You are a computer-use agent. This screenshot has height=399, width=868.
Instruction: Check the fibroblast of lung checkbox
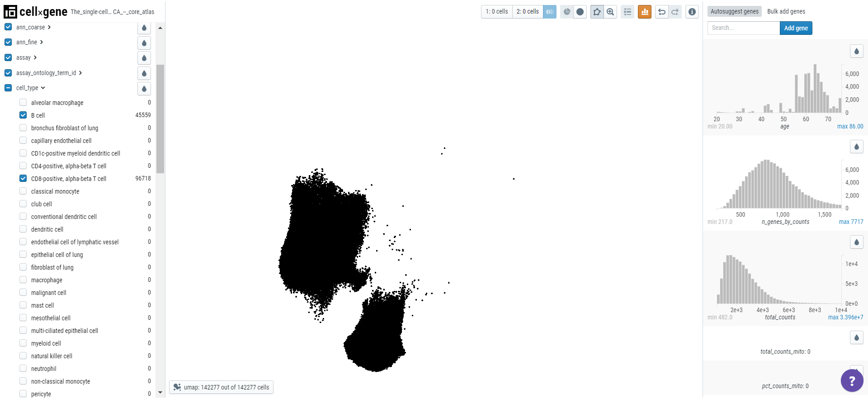[23, 267]
